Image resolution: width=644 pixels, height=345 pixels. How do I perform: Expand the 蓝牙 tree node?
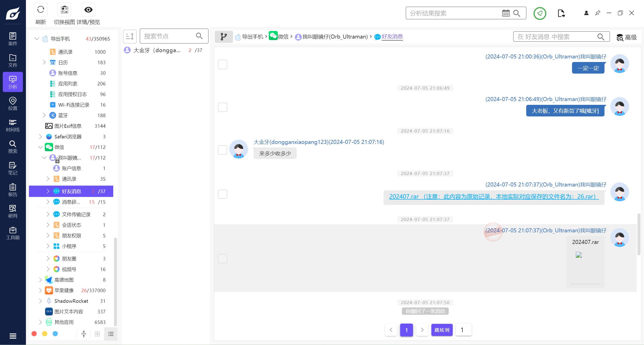[44, 115]
